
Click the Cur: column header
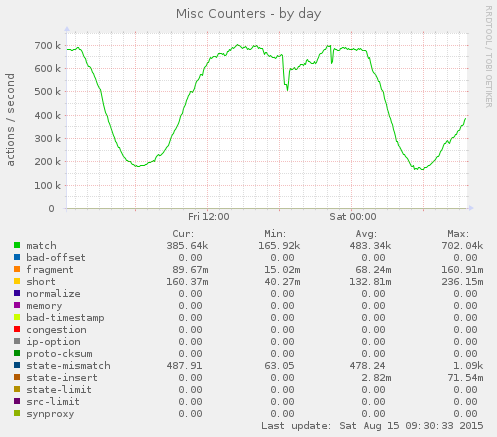(183, 234)
